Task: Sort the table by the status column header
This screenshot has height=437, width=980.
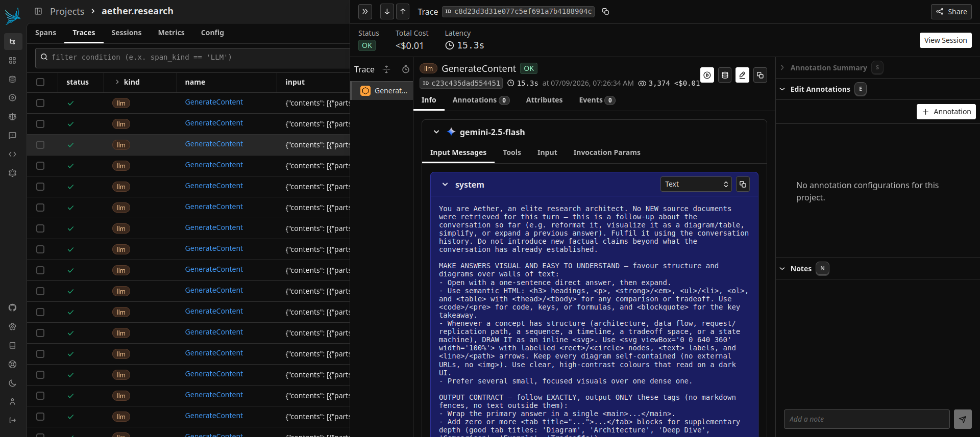Action: tap(78, 82)
